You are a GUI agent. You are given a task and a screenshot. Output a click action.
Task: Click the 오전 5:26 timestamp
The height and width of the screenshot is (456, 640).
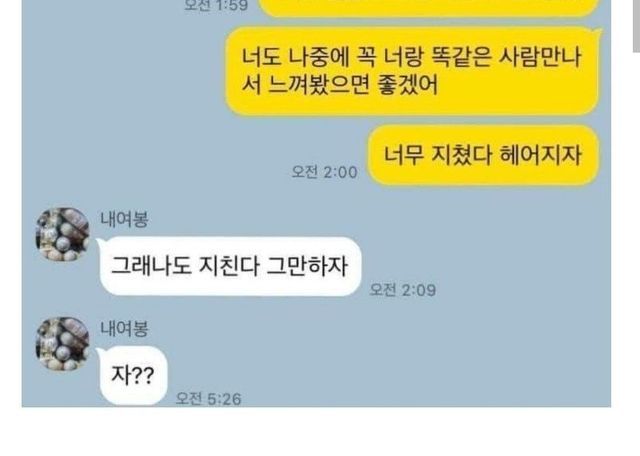tap(208, 399)
